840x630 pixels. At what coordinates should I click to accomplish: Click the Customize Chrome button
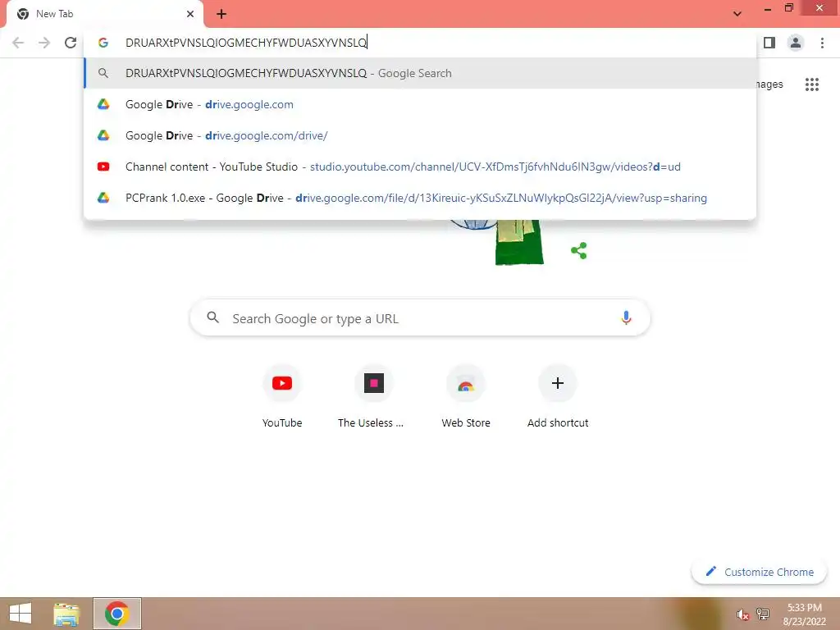[759, 572]
